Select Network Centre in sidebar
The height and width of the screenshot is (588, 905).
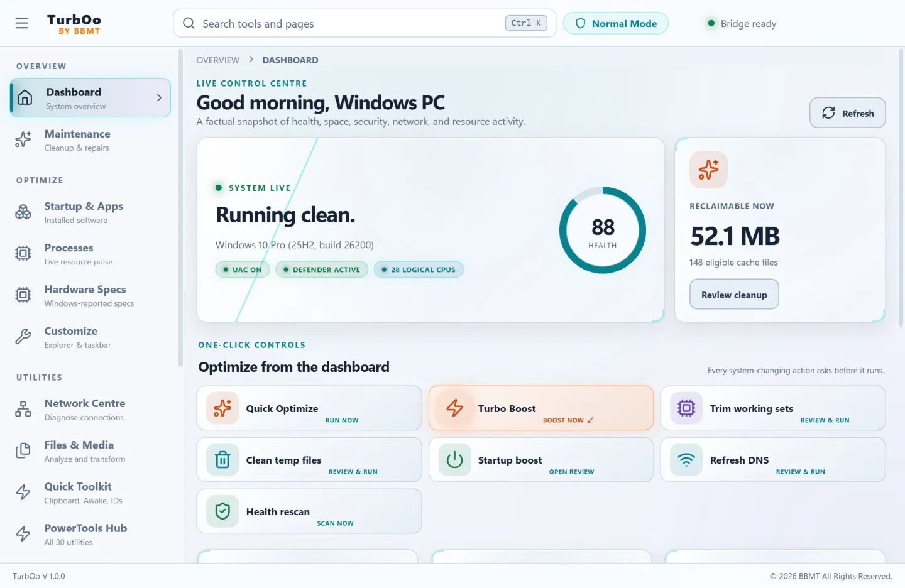[91, 409]
